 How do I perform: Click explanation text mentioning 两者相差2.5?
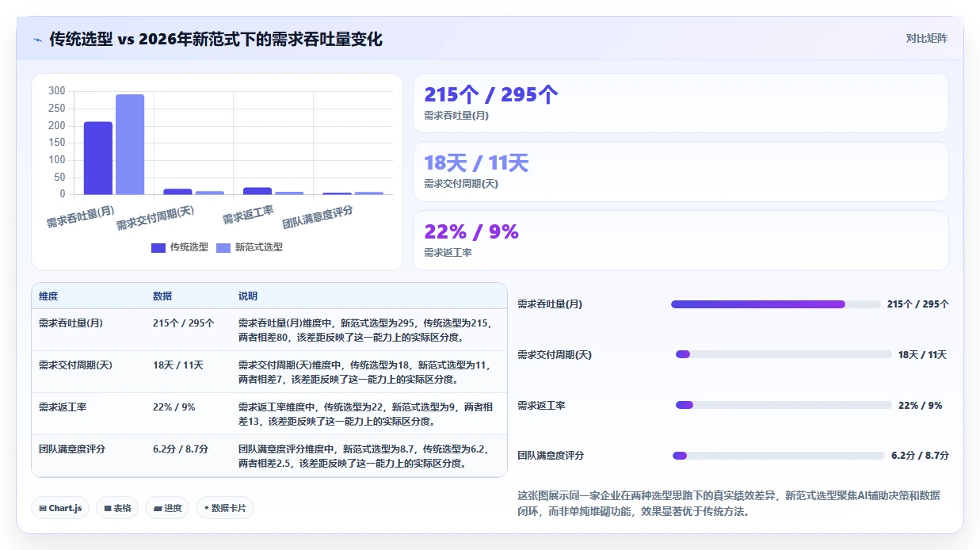364,456
